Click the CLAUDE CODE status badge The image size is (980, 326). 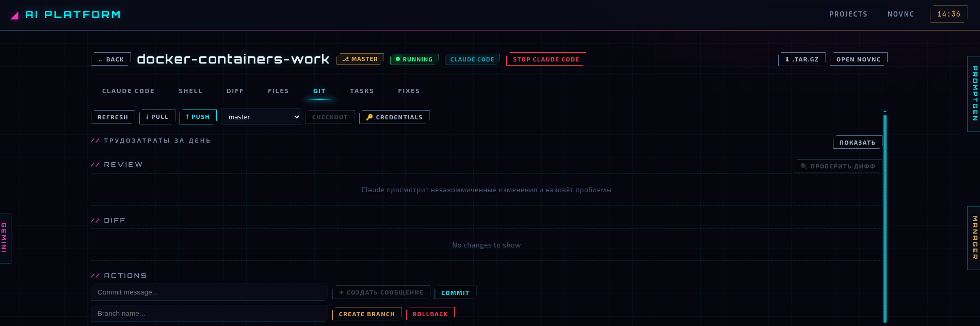tap(472, 59)
